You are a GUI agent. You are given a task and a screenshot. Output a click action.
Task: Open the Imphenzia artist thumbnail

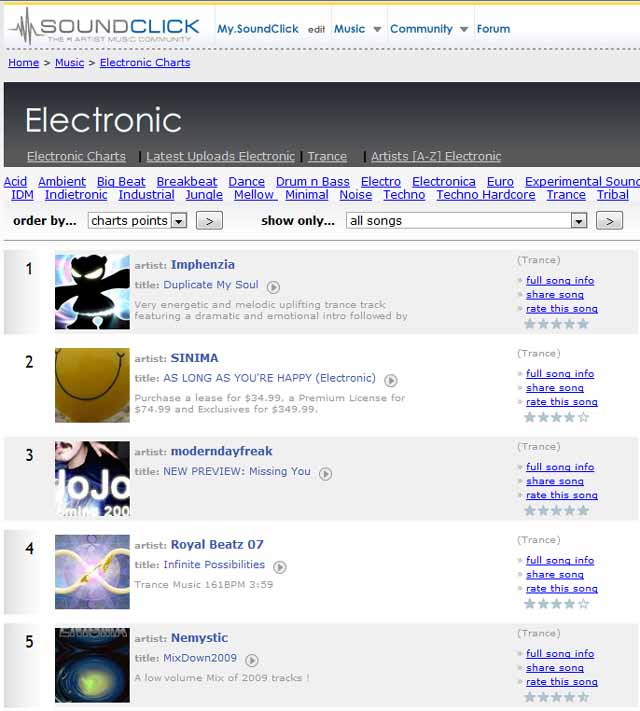pyautogui.click(x=92, y=292)
